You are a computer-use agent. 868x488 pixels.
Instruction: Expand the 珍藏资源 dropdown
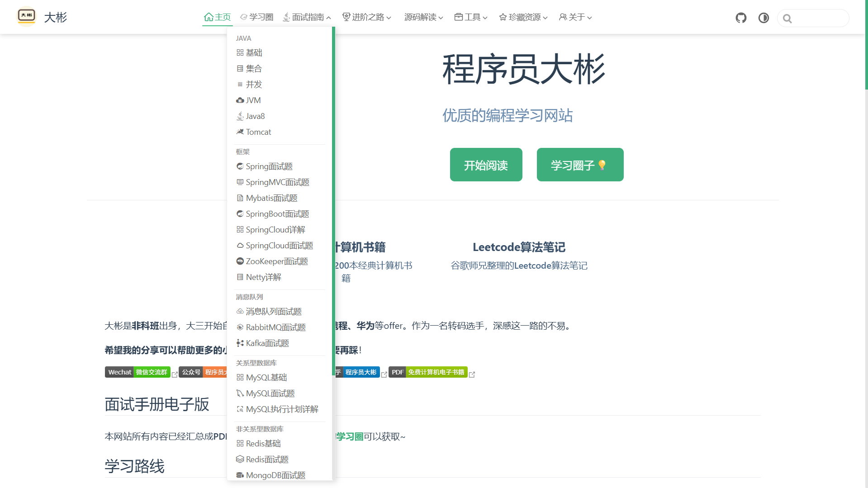click(522, 17)
